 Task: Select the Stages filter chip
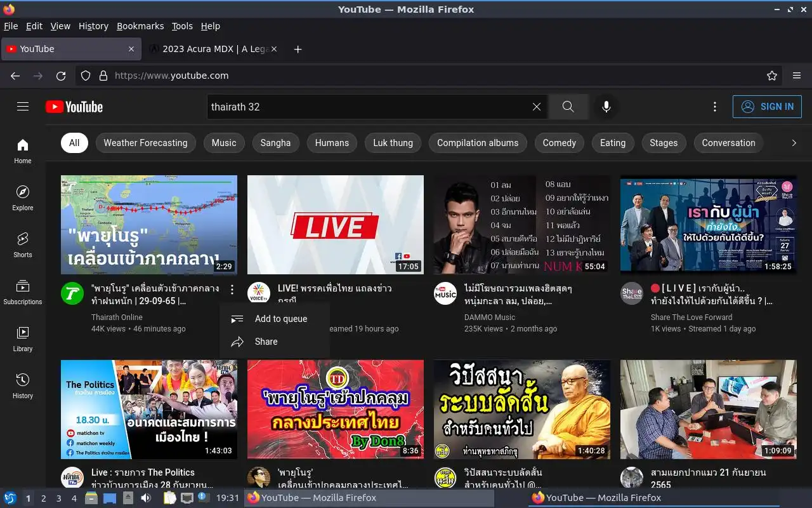tap(664, 143)
